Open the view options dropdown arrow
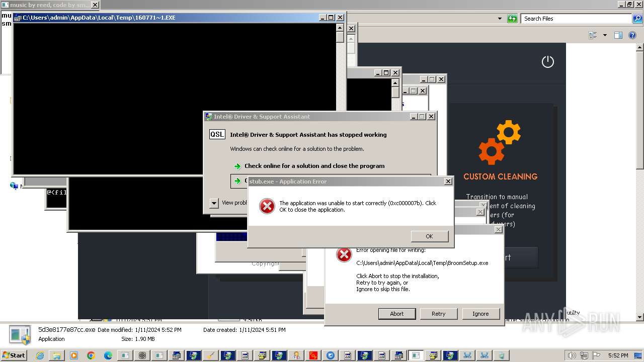644x362 pixels. (605, 35)
